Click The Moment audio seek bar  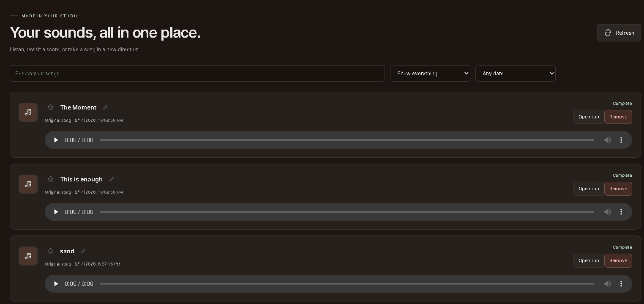347,140
